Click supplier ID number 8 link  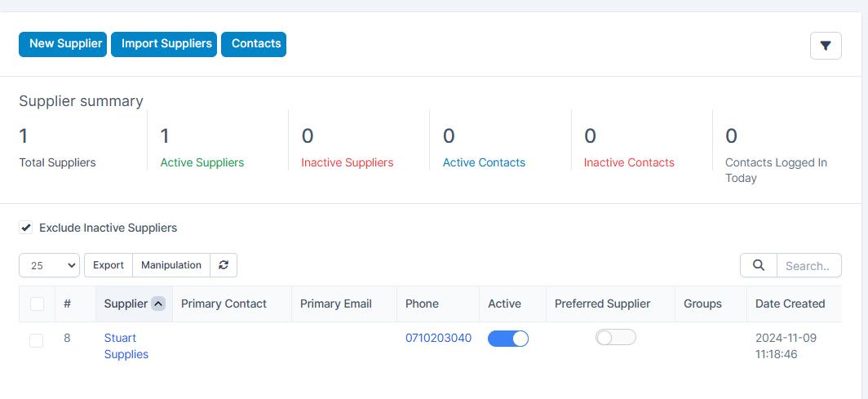[67, 338]
